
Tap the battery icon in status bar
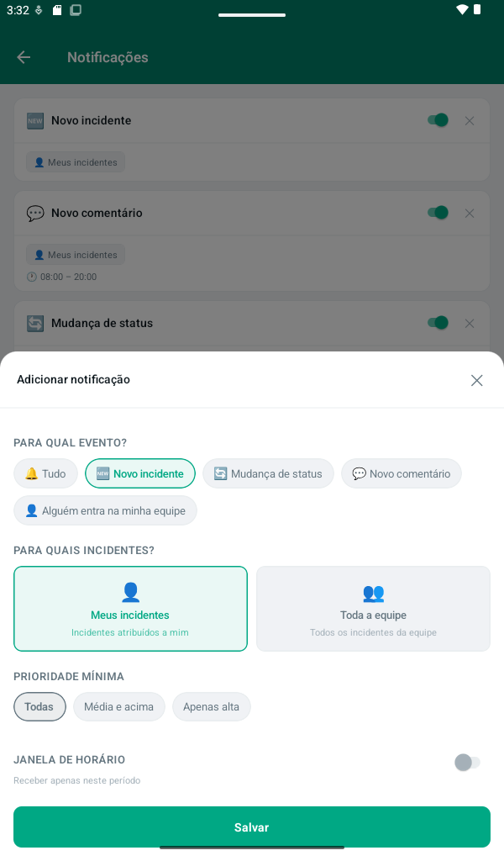(x=477, y=10)
